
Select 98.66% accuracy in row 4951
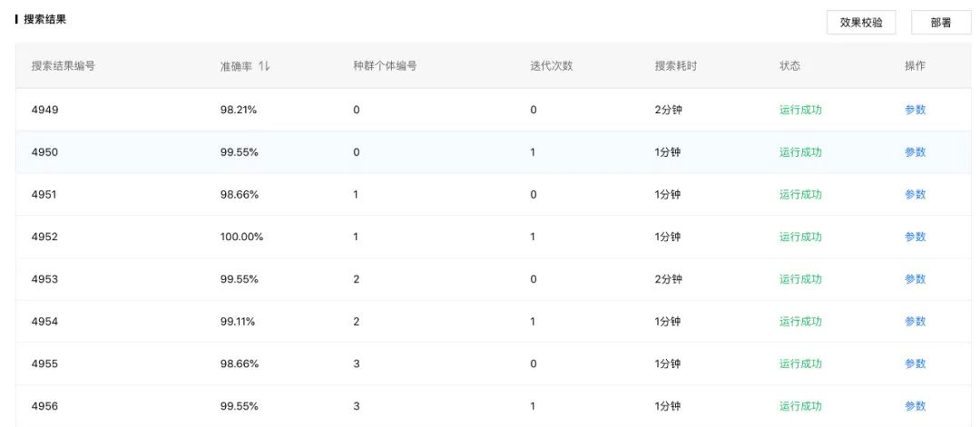pos(240,195)
